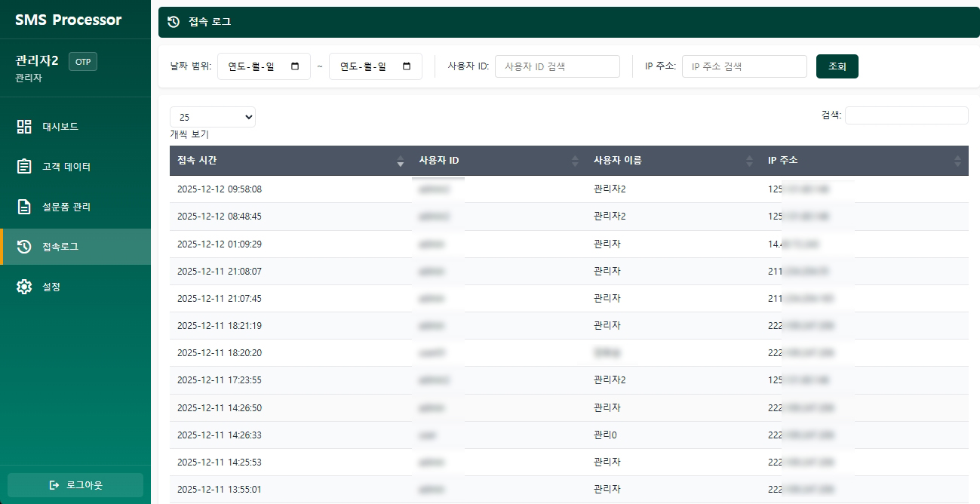The height and width of the screenshot is (504, 980).
Task: Click the OTP badge next to 관리자2
Action: tap(82, 61)
